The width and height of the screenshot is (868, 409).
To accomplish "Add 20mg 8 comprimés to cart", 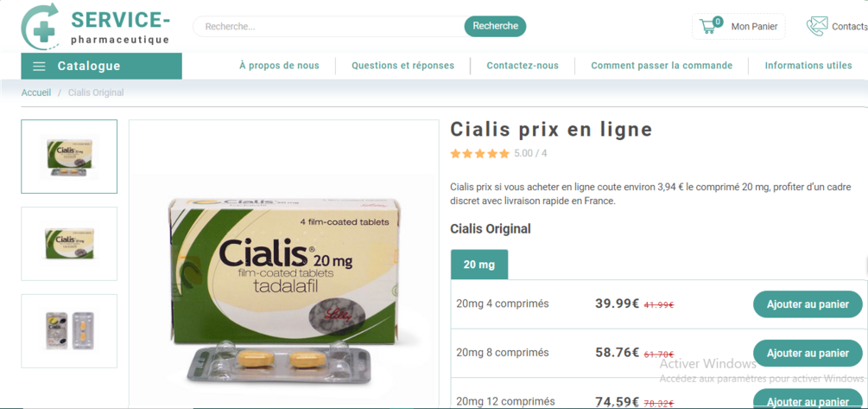I will pos(808,353).
